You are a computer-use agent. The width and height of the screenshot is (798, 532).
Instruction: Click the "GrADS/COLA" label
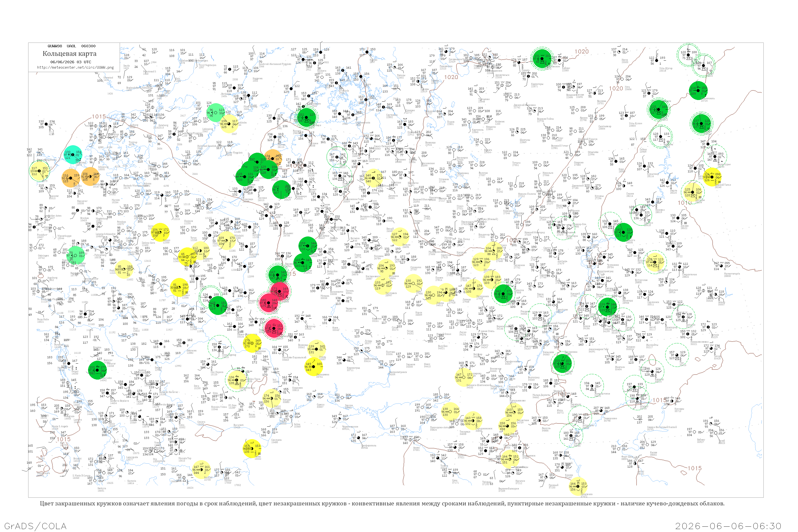tap(35, 526)
